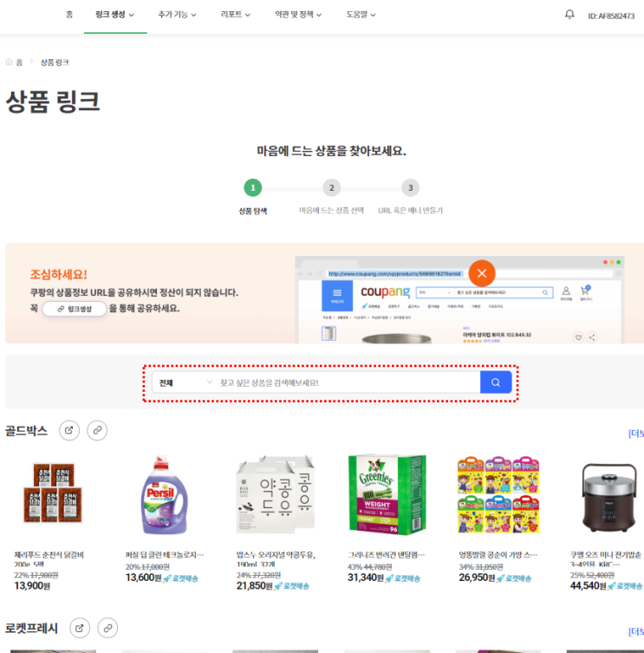Click 홈 breadcrumb link
Screen dimensions: 644x653
19,62
